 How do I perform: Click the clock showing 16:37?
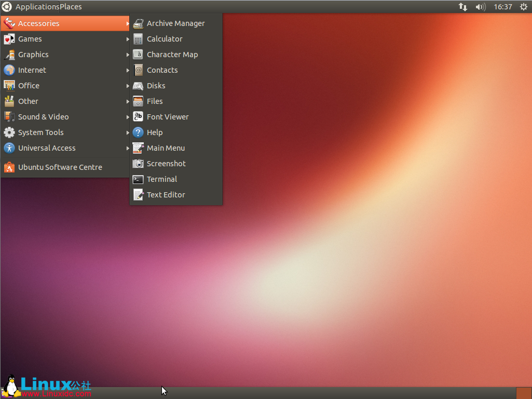tap(503, 7)
